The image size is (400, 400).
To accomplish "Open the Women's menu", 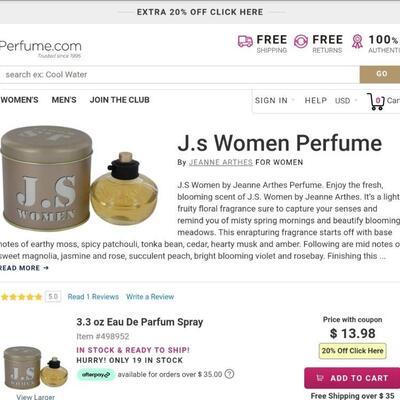I will coord(19,100).
